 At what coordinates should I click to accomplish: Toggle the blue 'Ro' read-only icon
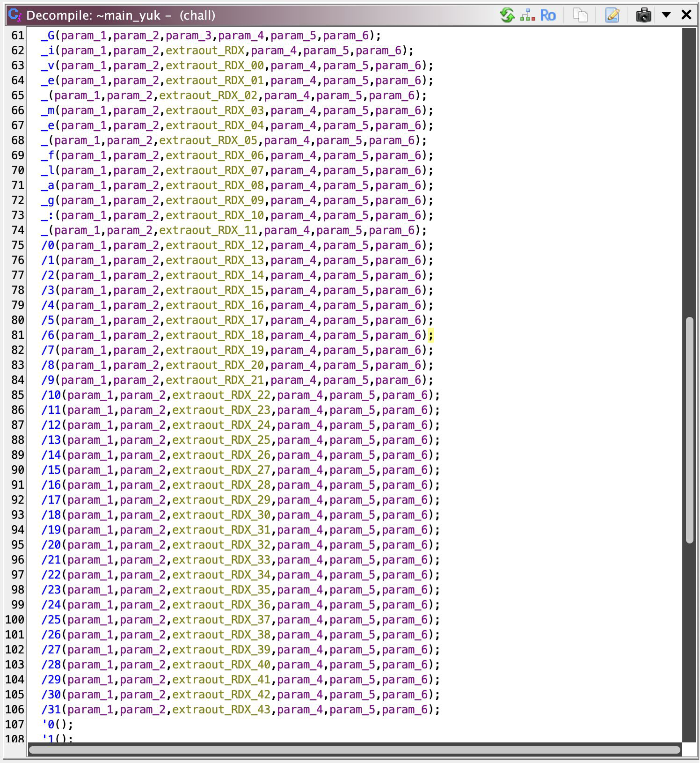tap(547, 15)
